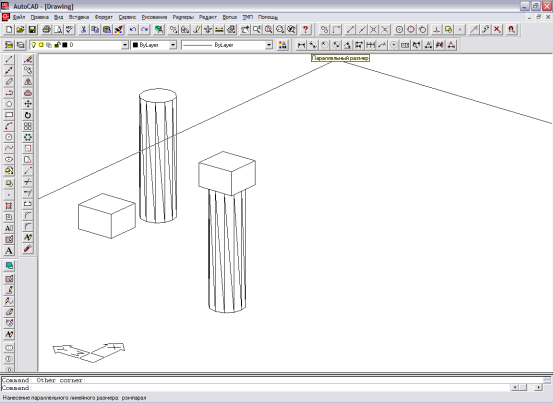Cut selection with the scissors icon
This screenshot has height=403, width=553.
tap(83, 30)
